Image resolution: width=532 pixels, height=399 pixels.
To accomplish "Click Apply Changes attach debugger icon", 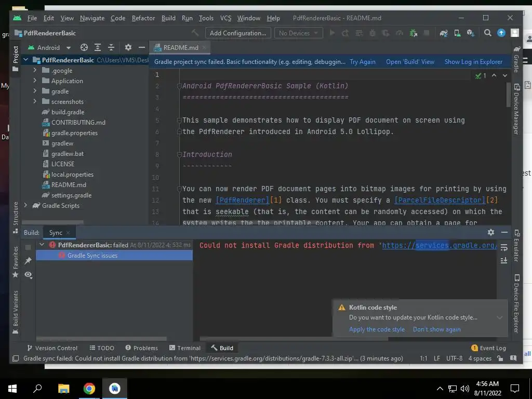I will click(413, 33).
